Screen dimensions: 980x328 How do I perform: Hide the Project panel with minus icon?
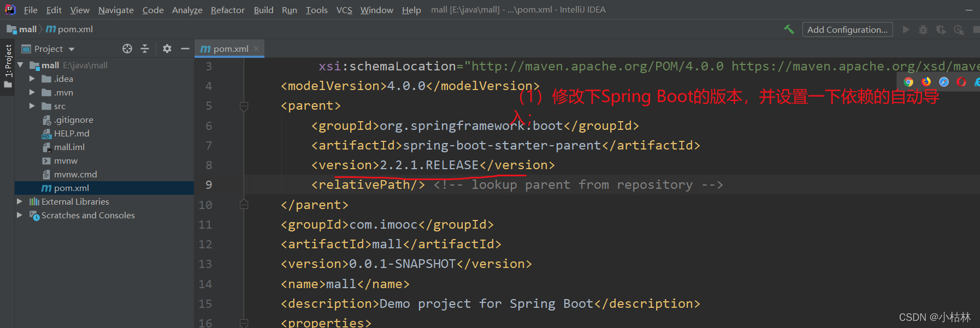[x=185, y=49]
